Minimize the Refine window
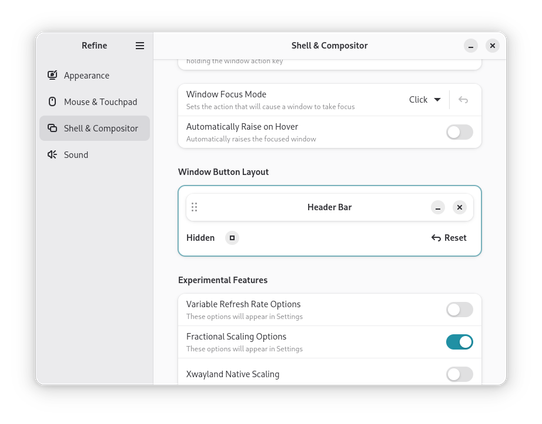Screen dimensions: 542x424 [471, 46]
